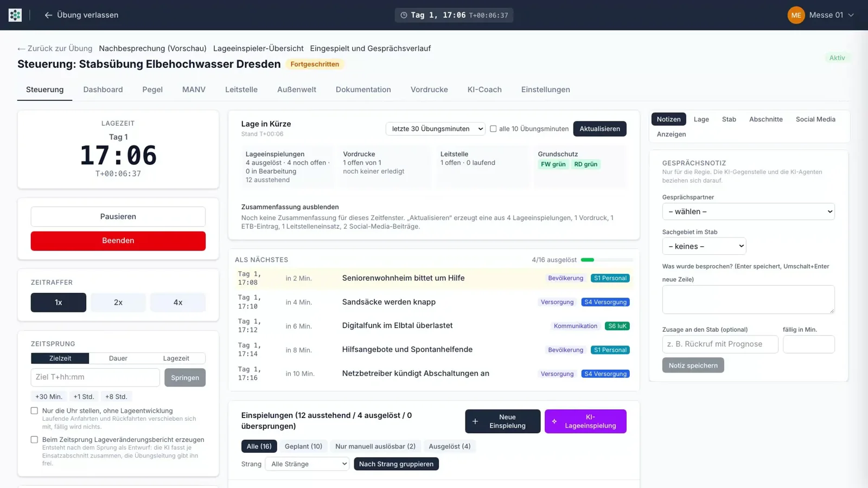Check Lageveränderungsbericht erzeugen option
Viewport: 868px width, 488px height.
point(34,440)
